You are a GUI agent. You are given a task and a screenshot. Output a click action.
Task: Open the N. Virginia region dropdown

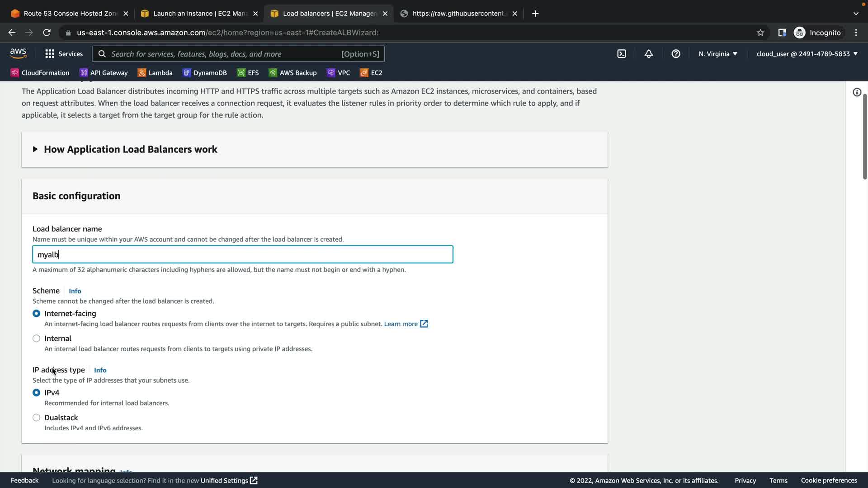coord(717,54)
